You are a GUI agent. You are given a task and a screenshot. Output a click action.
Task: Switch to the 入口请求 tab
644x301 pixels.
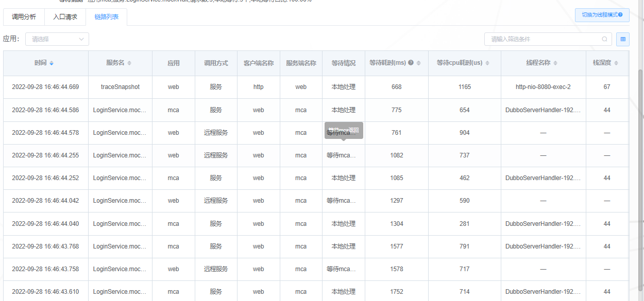pos(65,17)
